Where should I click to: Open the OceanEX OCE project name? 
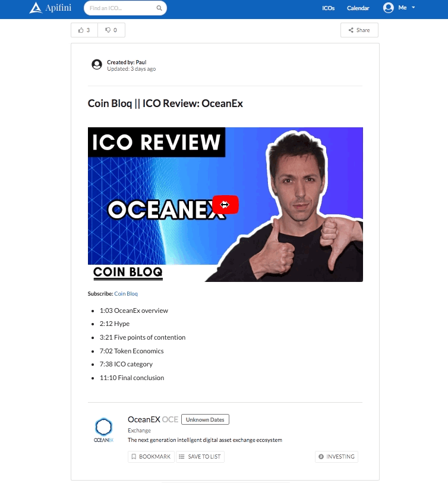(x=153, y=419)
